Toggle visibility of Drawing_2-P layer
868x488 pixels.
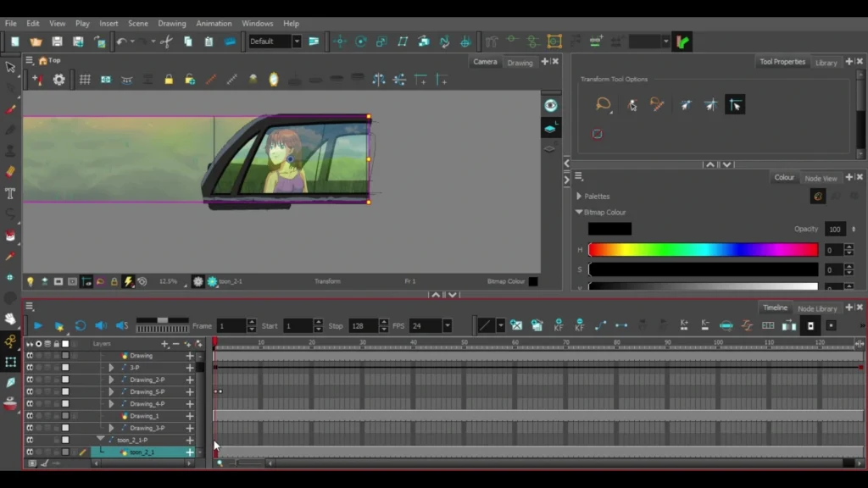tap(30, 380)
